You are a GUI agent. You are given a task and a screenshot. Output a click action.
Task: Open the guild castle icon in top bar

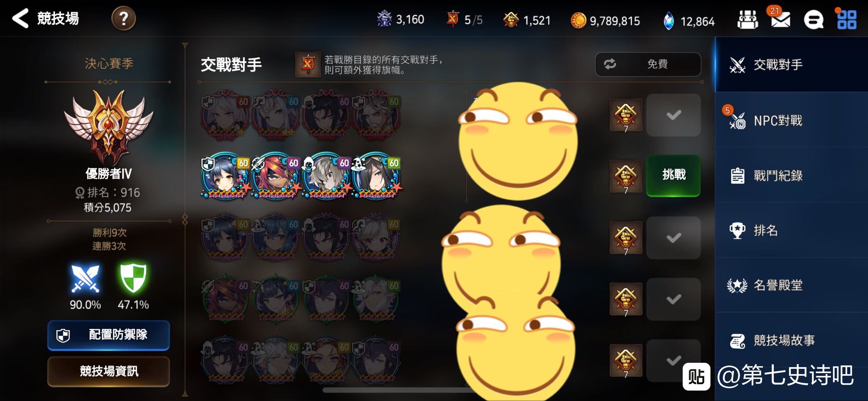click(x=747, y=20)
